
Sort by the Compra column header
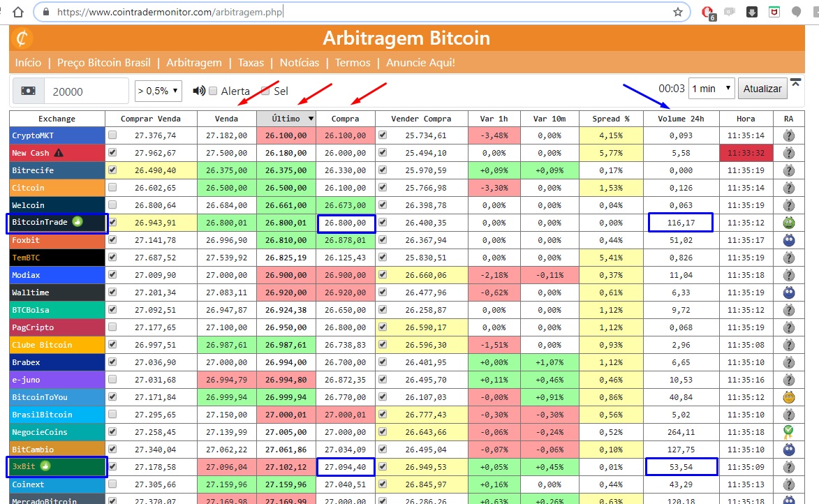pyautogui.click(x=345, y=119)
